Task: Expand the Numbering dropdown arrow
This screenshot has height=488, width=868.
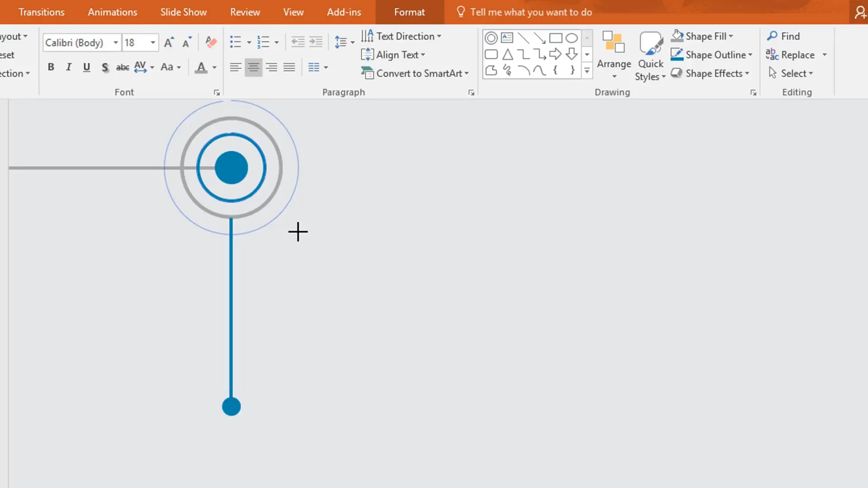Action: [277, 43]
